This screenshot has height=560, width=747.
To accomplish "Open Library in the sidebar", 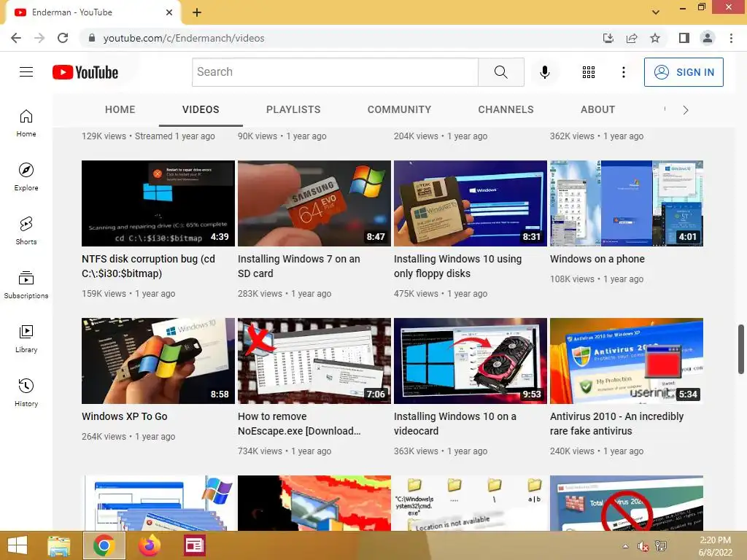I will pos(26,338).
